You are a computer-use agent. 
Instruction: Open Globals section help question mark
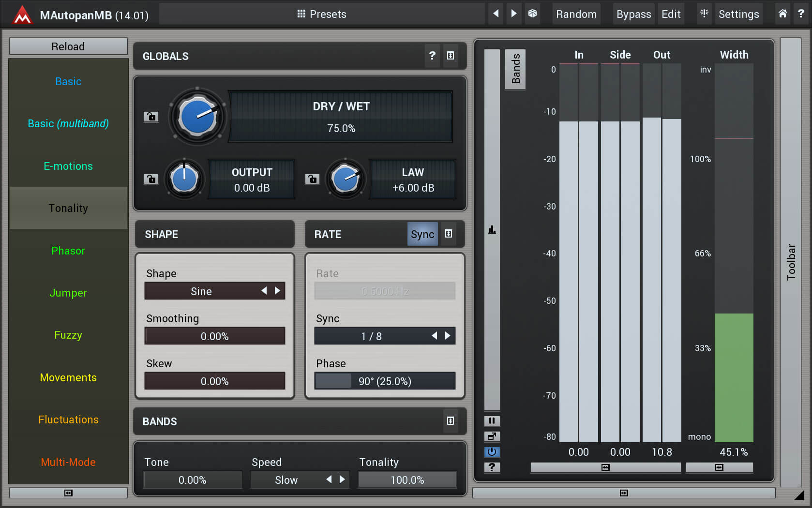click(x=432, y=56)
